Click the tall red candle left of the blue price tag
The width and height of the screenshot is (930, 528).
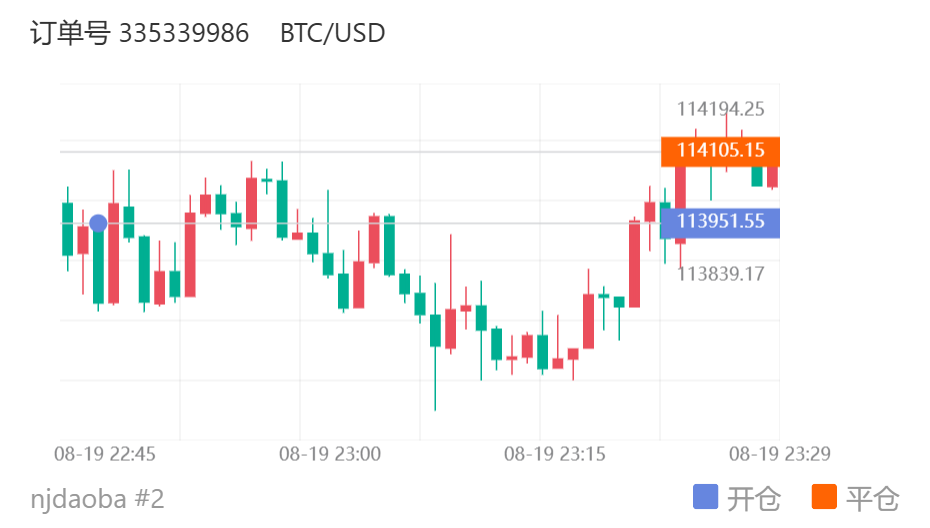(634, 263)
